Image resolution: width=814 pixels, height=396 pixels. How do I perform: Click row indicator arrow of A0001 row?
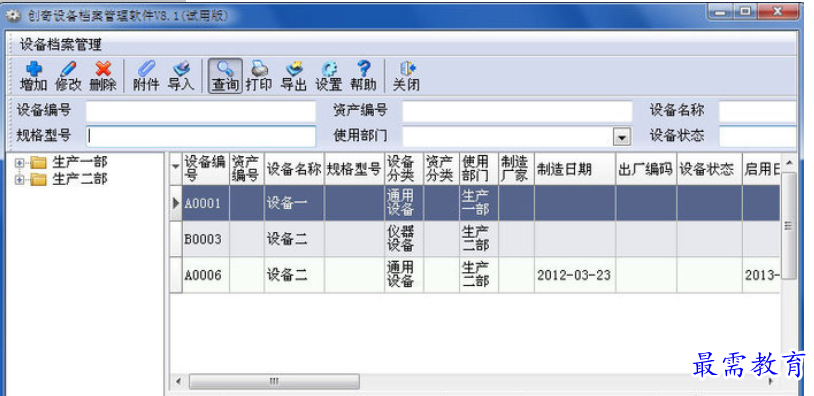[176, 203]
